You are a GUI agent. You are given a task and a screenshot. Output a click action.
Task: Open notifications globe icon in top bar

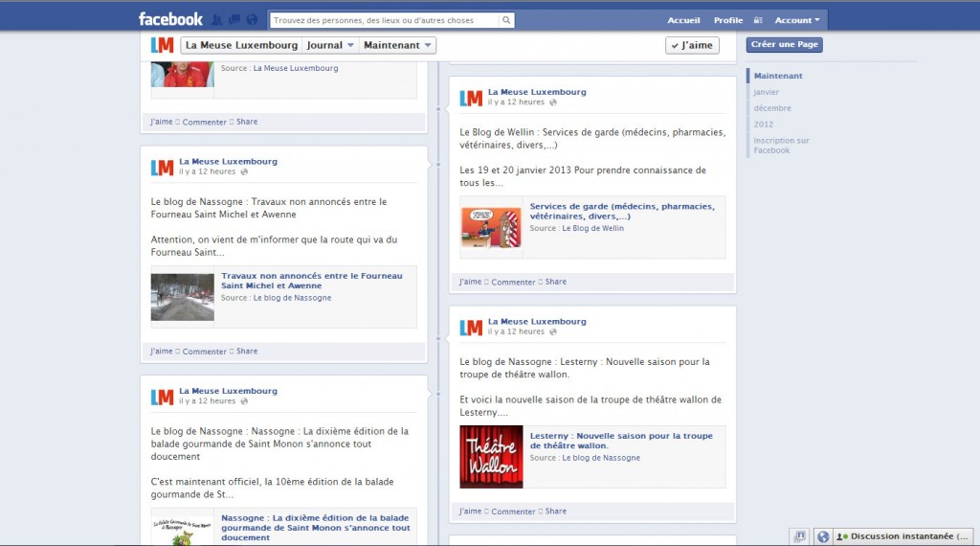tap(252, 20)
